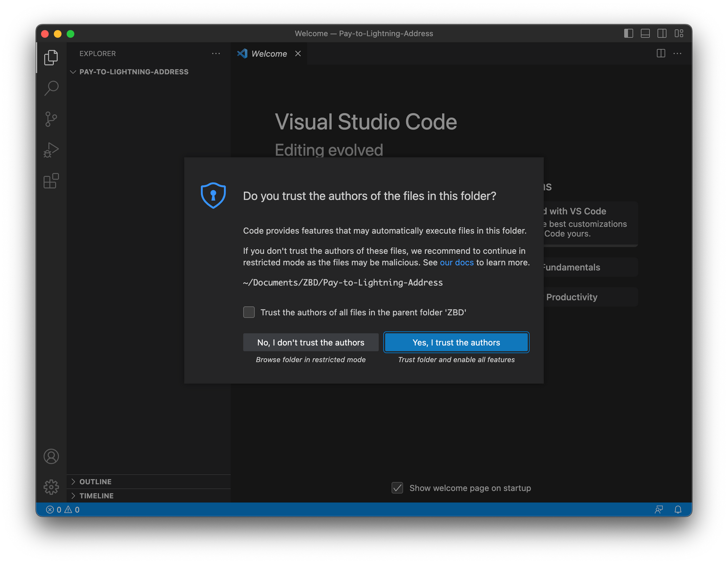Open Productivity walkthrough item
728x564 pixels.
pos(590,297)
